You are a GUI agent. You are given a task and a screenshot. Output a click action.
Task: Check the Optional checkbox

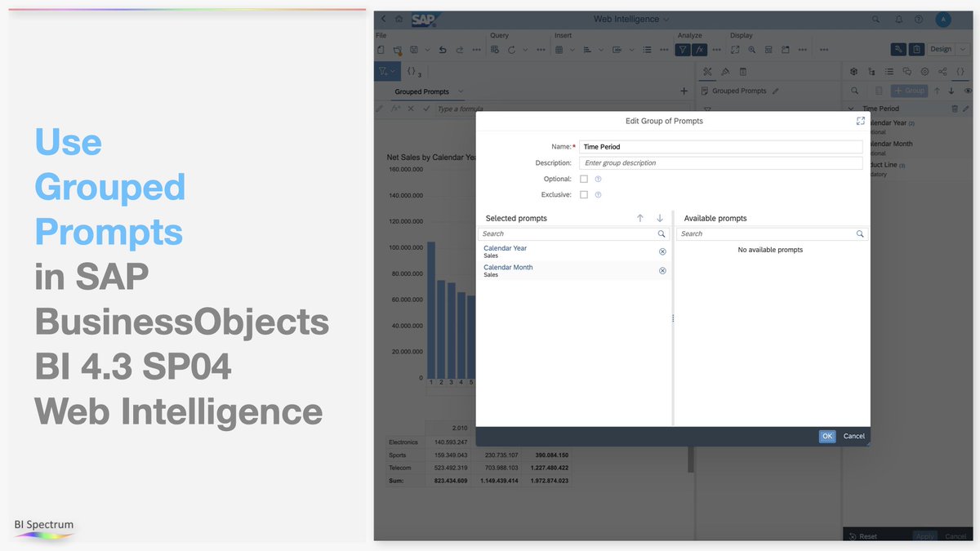(x=583, y=179)
